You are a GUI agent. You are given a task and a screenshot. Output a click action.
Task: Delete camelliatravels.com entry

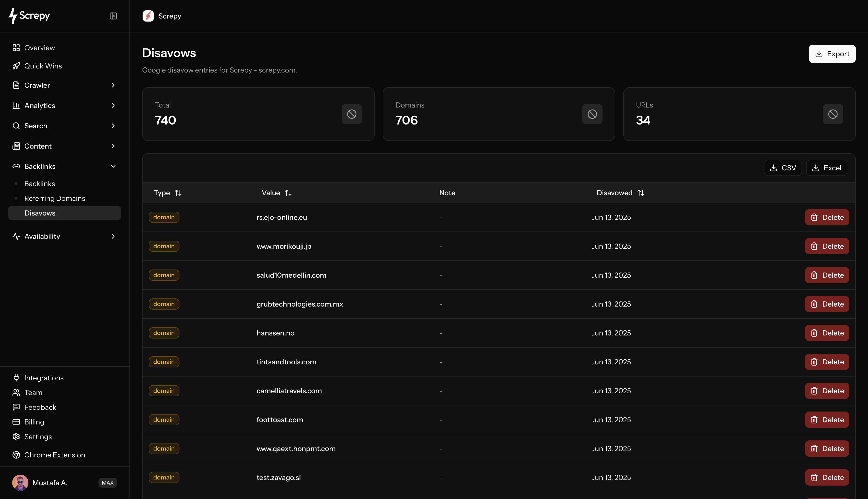click(827, 391)
